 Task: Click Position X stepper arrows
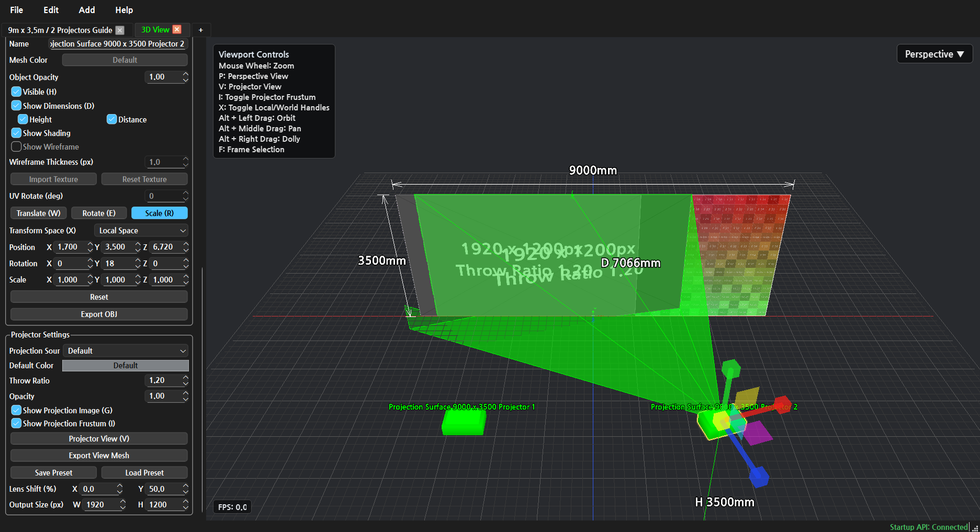tap(90, 247)
